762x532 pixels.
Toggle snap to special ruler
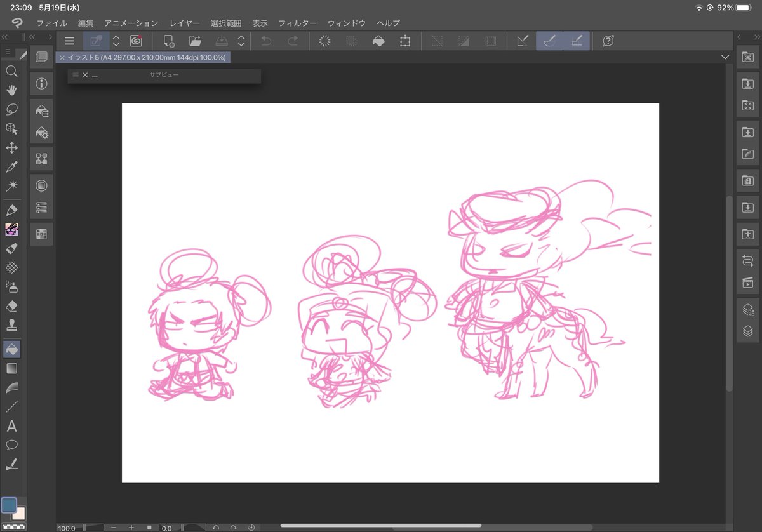pyautogui.click(x=549, y=41)
